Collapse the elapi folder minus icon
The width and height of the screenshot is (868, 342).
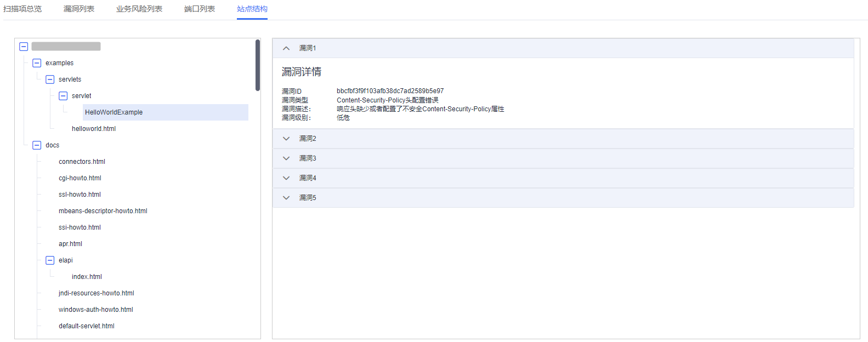pyautogui.click(x=50, y=260)
